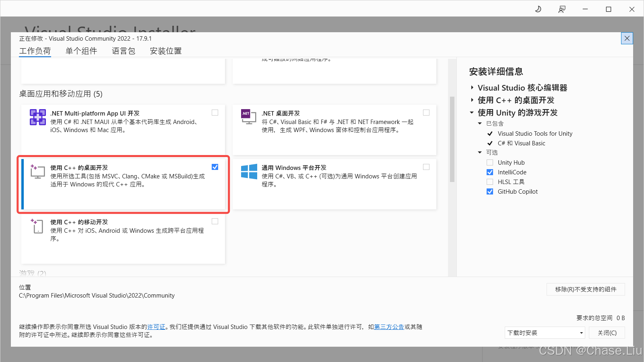This screenshot has height=362, width=644.
Task: Check the .NET 桌面开发 workload checkbox
Action: tap(426, 113)
